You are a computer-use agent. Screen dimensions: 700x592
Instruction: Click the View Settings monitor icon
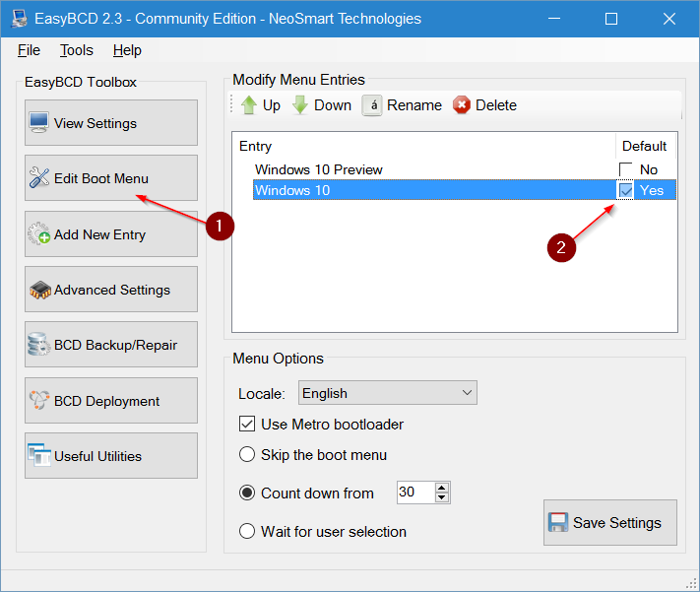[x=38, y=122]
